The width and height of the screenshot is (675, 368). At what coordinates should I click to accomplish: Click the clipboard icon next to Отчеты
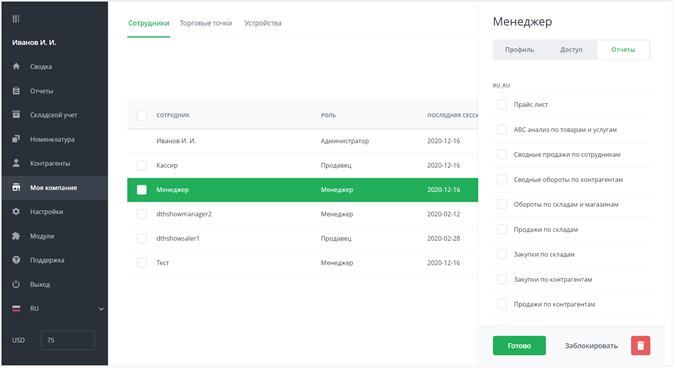(16, 91)
